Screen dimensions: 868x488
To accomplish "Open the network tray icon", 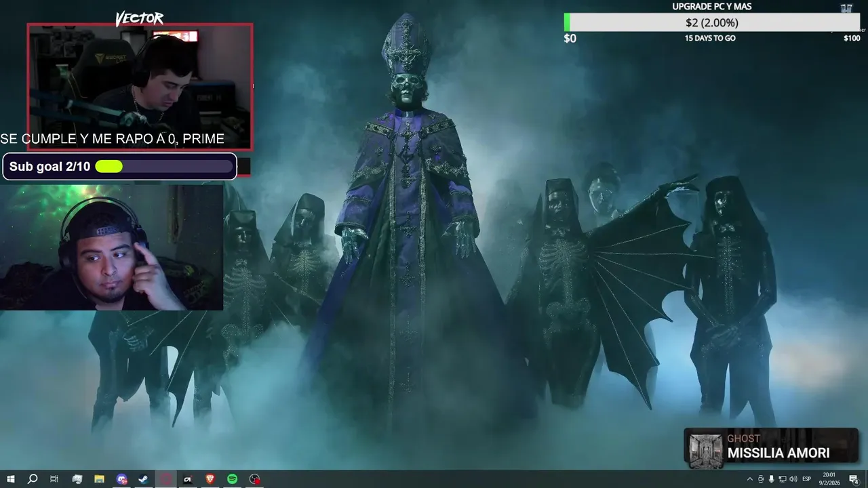I will [782, 479].
